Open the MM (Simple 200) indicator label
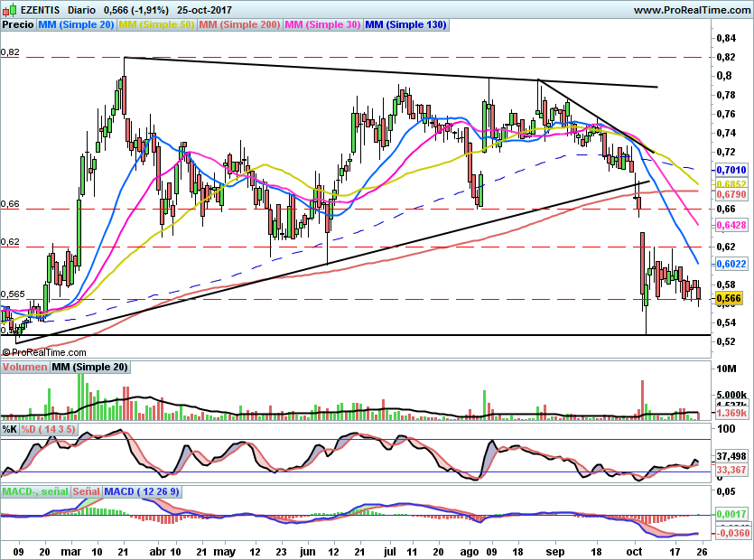 239,25
